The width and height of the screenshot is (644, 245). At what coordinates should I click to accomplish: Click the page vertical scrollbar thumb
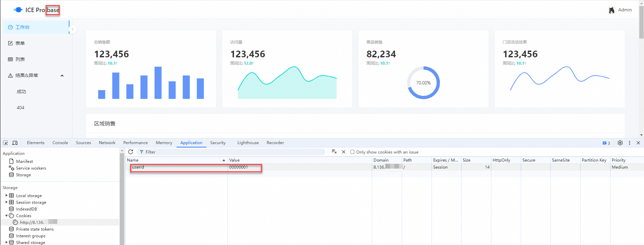[x=641, y=22]
